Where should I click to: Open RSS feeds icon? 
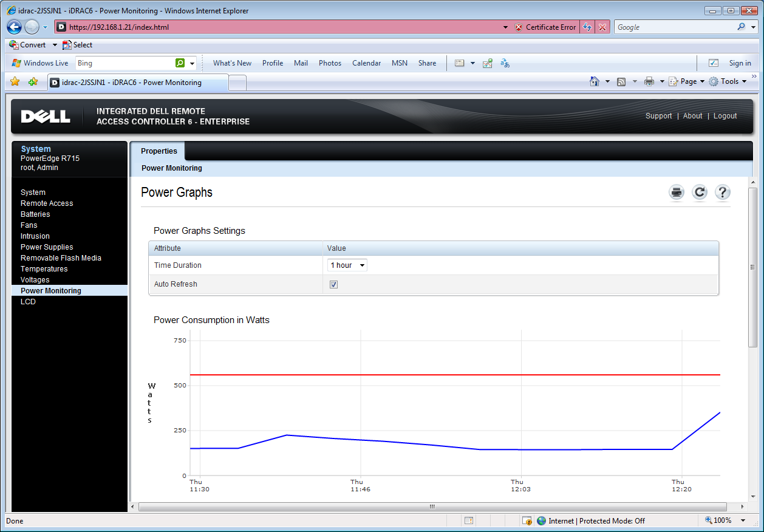621,81
